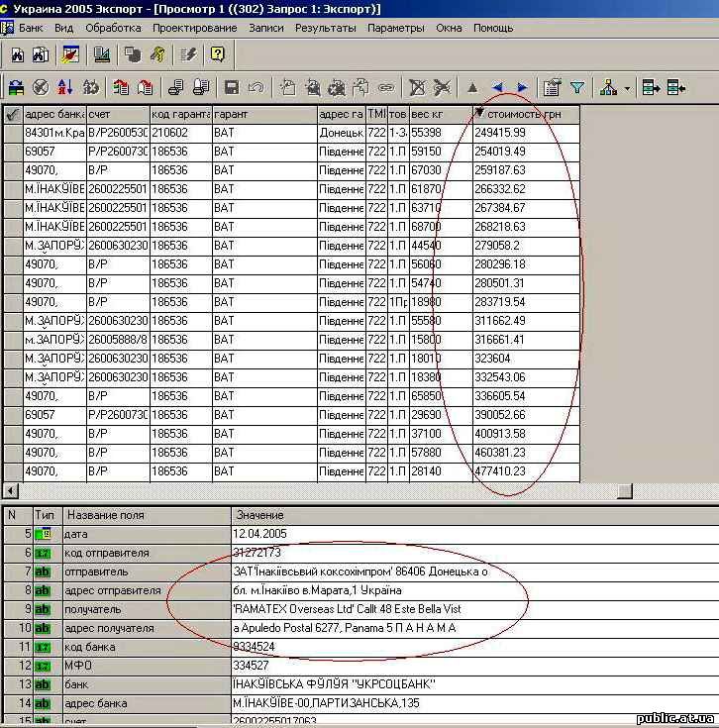
Task: Select row marker for first row 84301
Action: [x=12, y=132]
